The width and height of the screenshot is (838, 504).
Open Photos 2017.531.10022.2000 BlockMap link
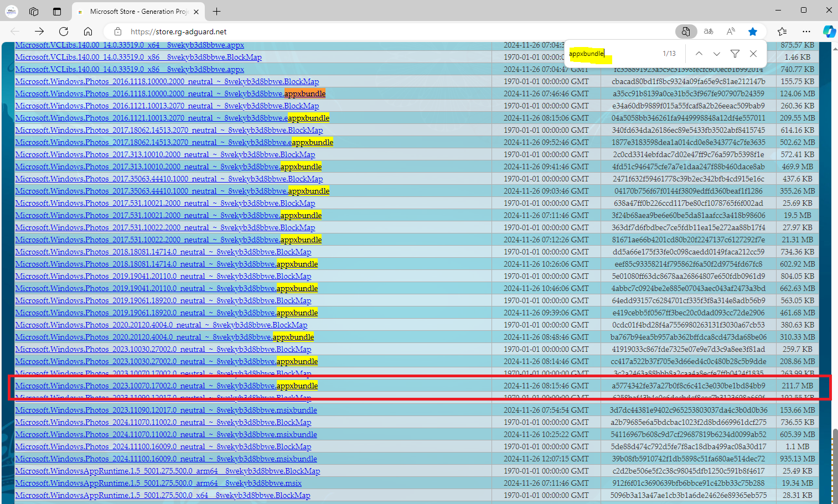coord(165,227)
